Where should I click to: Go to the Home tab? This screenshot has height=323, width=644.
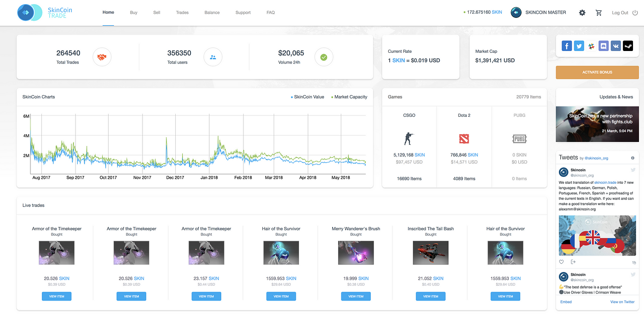(108, 12)
